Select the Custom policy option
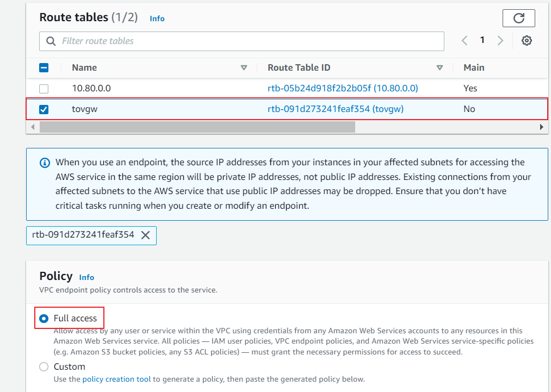The height and width of the screenshot is (392, 551). point(44,367)
